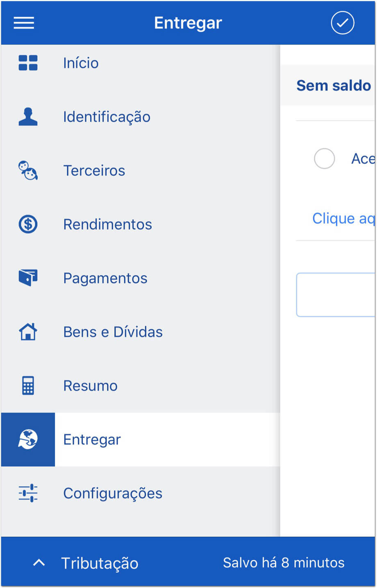377x588 pixels.
Task: Open the Tributação bottom panel label
Action: (x=100, y=563)
